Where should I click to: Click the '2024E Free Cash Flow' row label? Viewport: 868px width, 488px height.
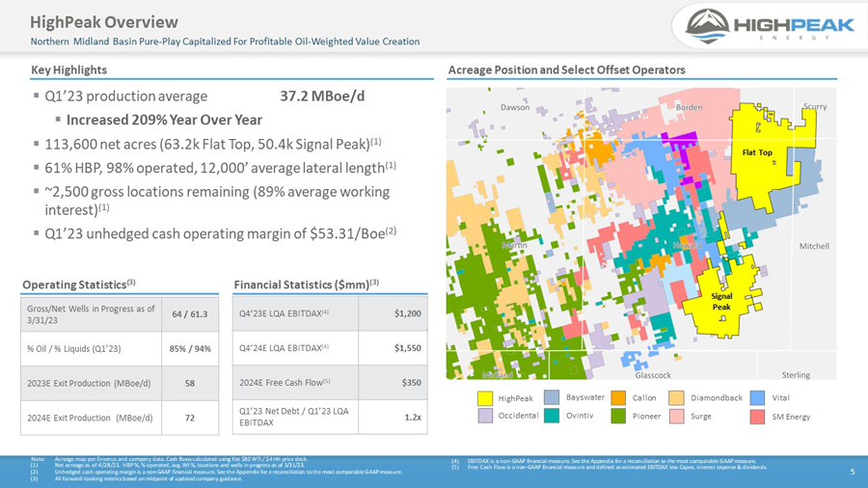[x=285, y=382]
